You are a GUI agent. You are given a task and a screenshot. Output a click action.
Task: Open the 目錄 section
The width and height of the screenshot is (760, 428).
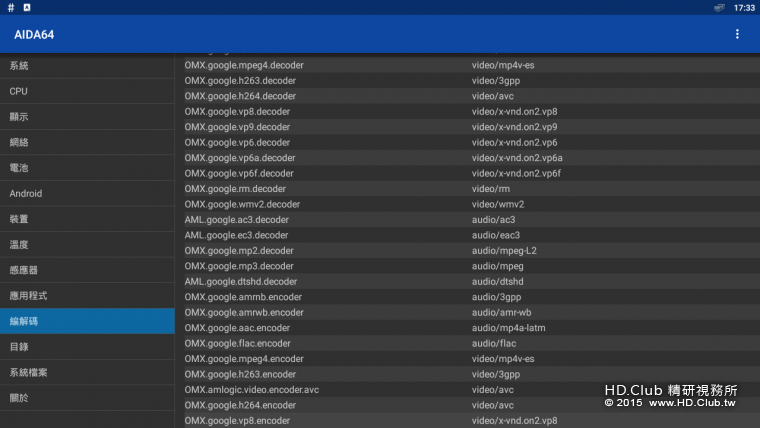[87, 347]
